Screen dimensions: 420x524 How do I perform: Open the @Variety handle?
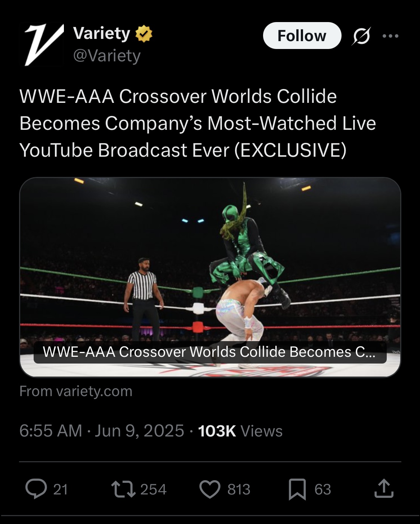pyautogui.click(x=107, y=56)
